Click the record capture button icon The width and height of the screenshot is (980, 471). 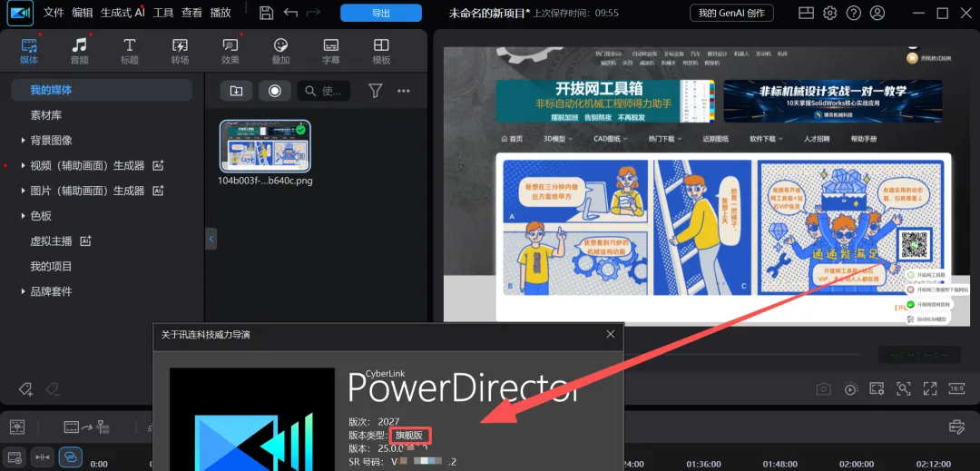[x=274, y=91]
